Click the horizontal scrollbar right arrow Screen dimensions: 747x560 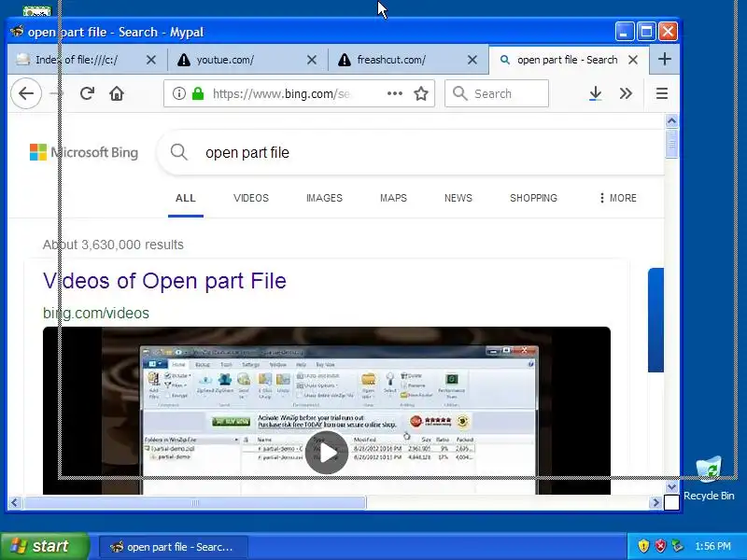655,502
